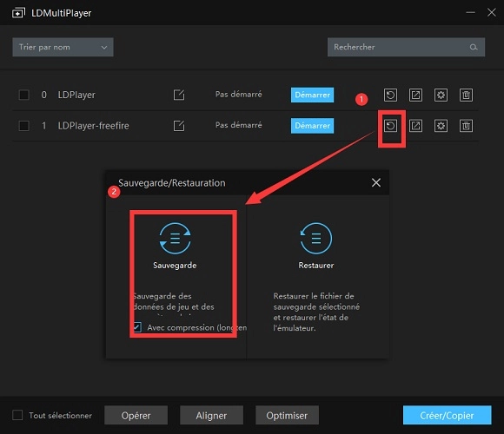Viewport: 504px width, 434px height.
Task: Check the box for LDPlayer row 0
Action: pos(23,95)
